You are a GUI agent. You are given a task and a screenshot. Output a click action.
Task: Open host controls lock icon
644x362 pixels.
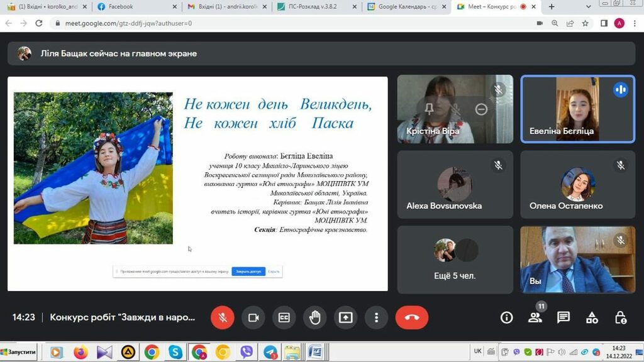pyautogui.click(x=621, y=317)
